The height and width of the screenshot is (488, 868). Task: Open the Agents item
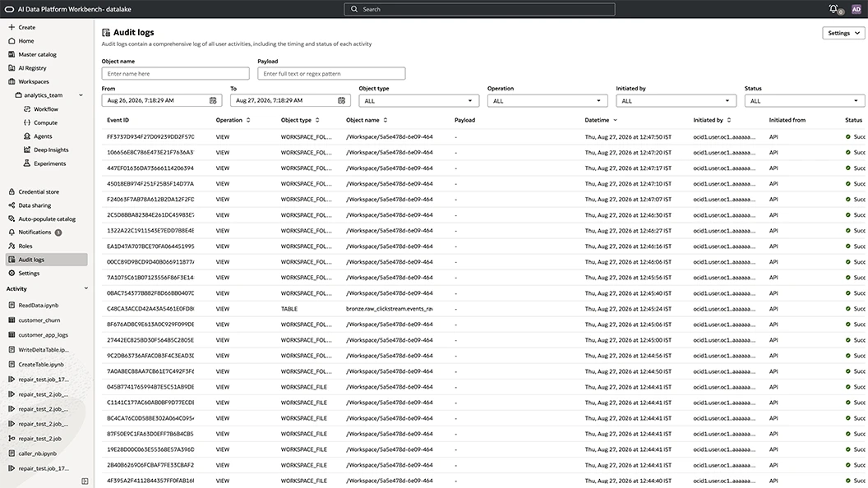tap(43, 136)
